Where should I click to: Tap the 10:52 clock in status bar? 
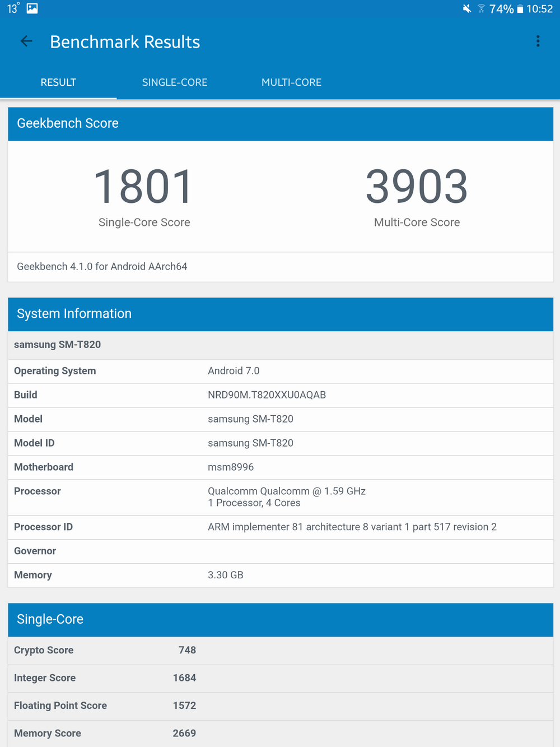(x=540, y=8)
